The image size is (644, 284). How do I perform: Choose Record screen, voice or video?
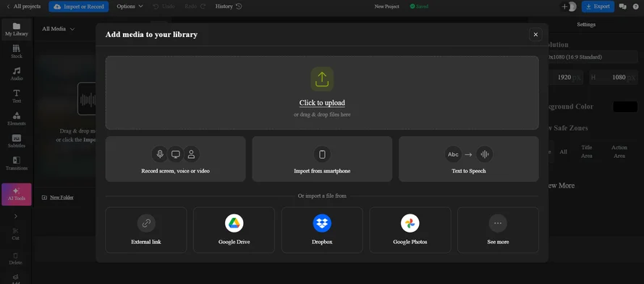pyautogui.click(x=175, y=159)
